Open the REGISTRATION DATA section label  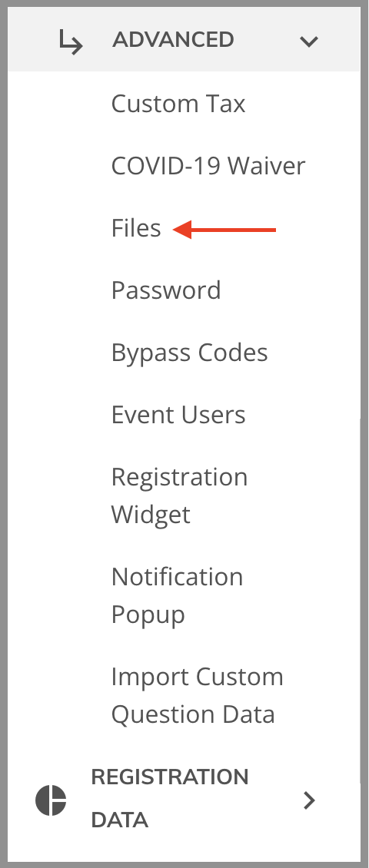(x=170, y=797)
